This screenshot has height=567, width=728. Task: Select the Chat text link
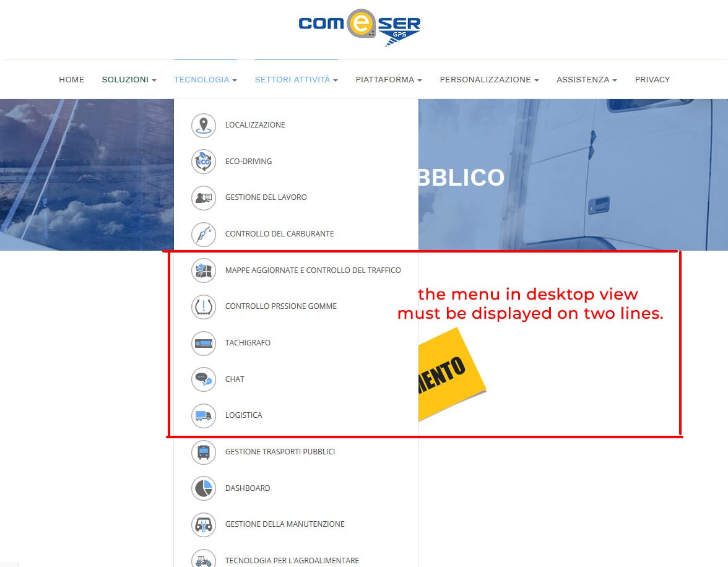click(235, 379)
